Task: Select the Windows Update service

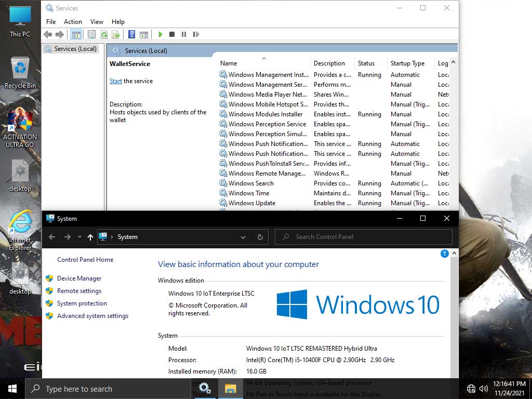Action: coord(334,203)
